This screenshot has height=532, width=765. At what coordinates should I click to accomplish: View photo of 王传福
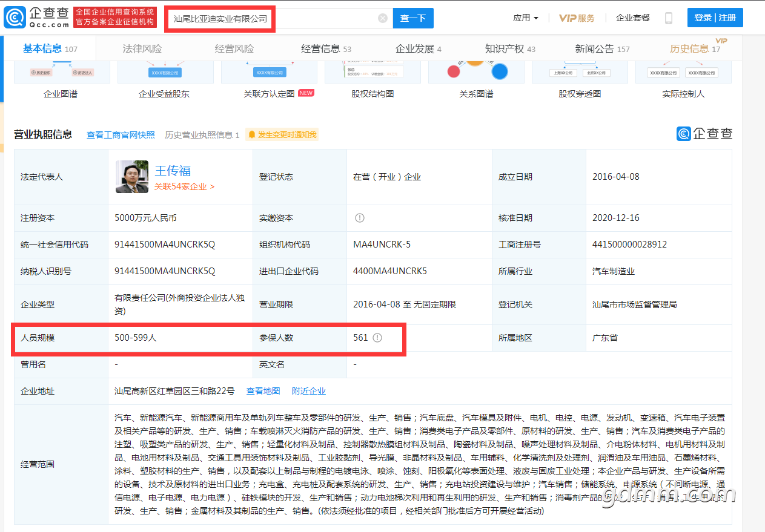(132, 177)
